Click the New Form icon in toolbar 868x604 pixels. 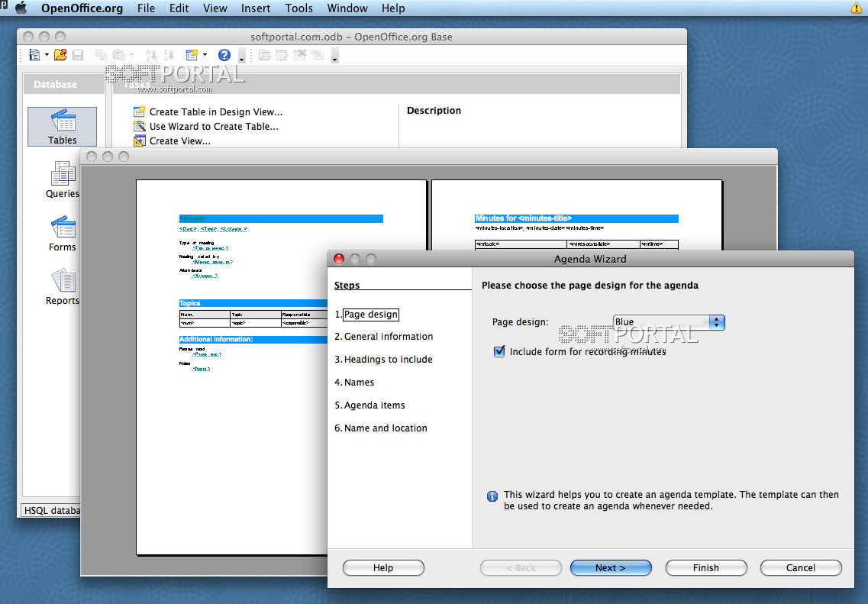192,55
